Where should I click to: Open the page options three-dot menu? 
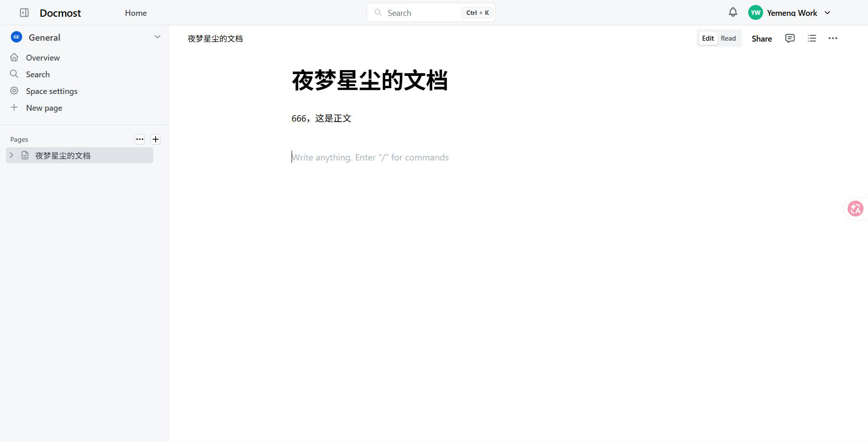coord(833,38)
